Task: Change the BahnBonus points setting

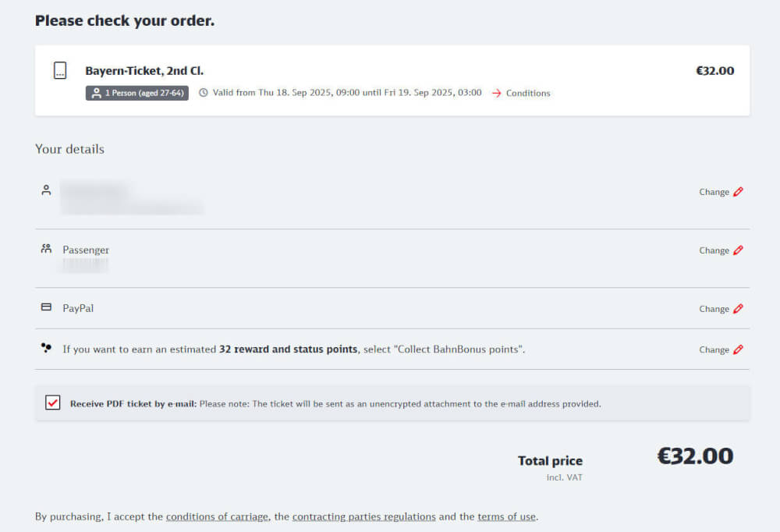Action: 714,349
